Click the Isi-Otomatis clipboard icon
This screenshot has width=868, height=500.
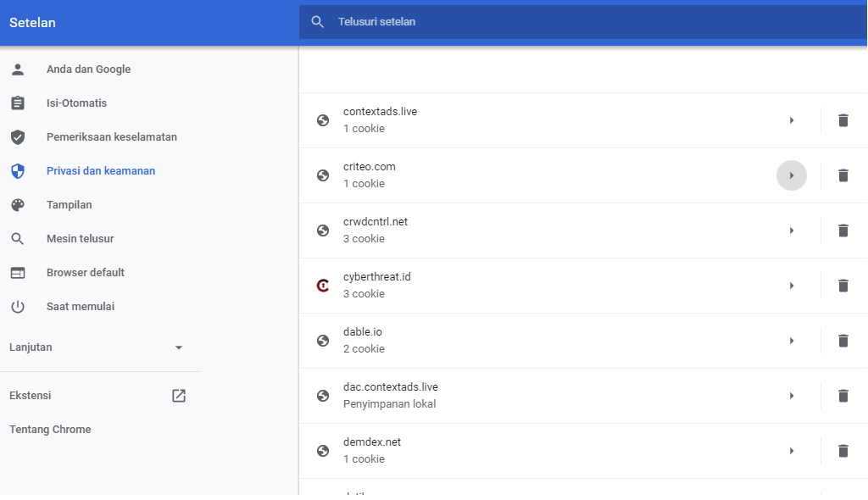[x=18, y=103]
